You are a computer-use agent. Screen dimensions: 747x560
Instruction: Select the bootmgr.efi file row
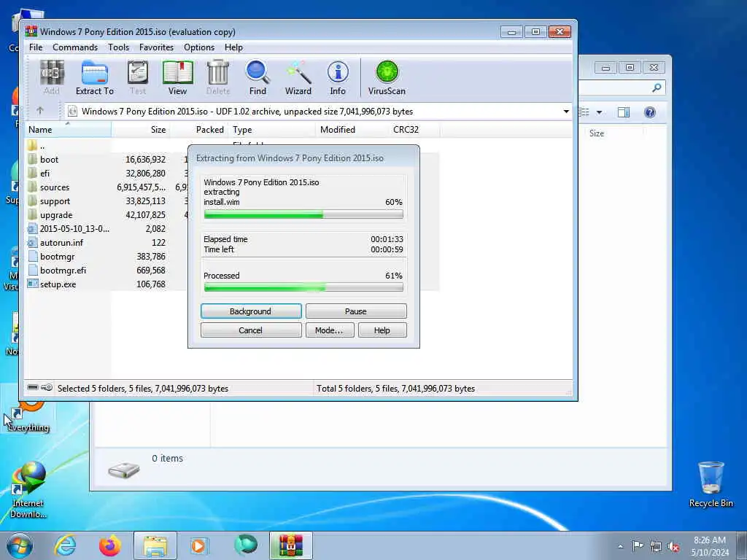[107, 270]
